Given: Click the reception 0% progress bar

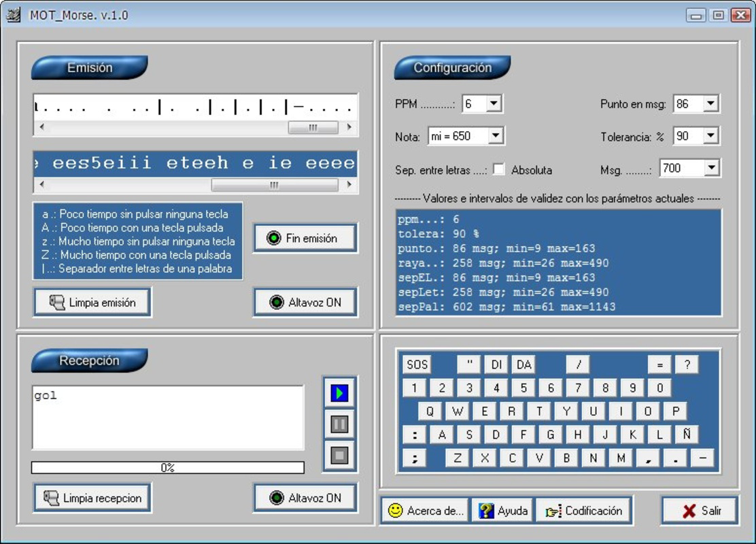Looking at the screenshot, I should (168, 467).
